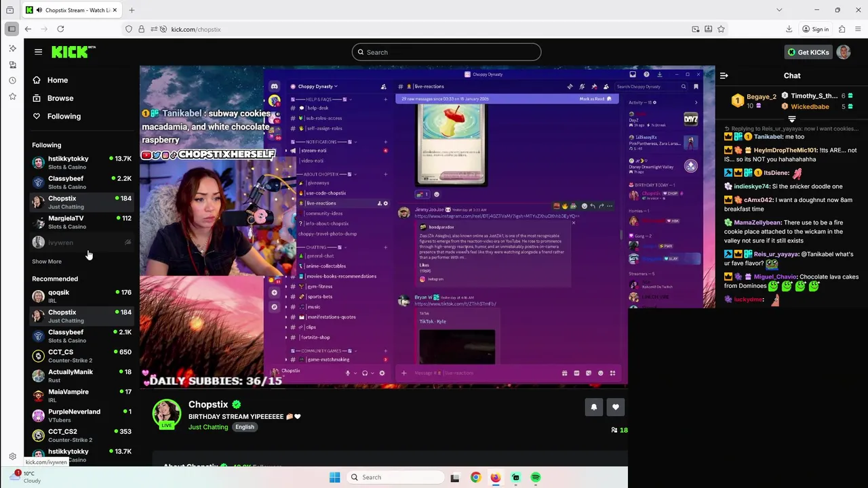
Task: Open ActuallyManik Rust channel
Action: 81,375
